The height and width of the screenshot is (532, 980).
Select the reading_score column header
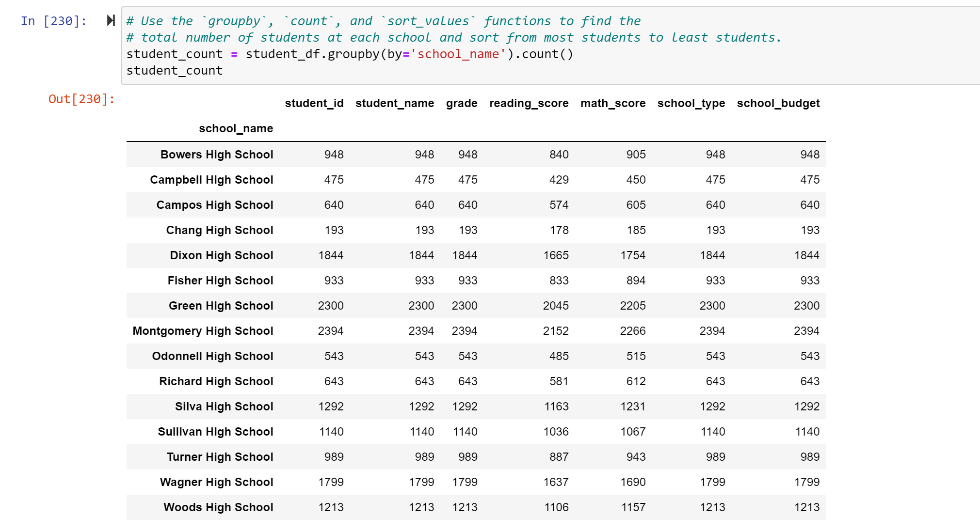click(529, 103)
